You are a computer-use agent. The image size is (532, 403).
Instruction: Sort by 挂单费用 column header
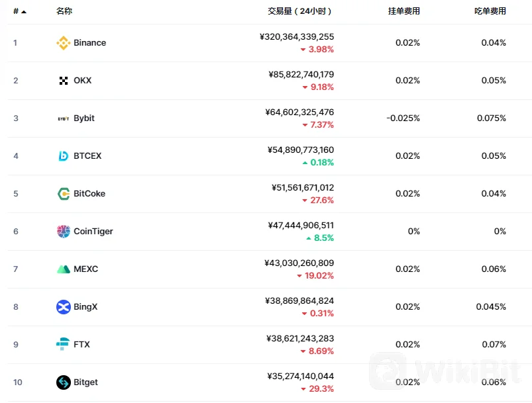403,11
